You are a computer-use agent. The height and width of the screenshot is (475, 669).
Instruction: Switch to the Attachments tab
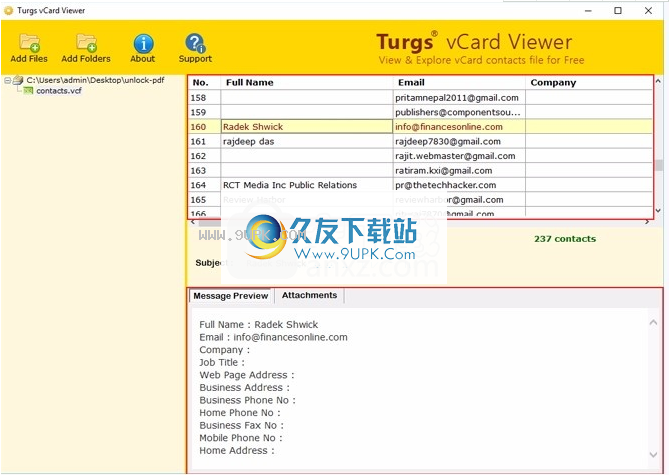click(309, 295)
